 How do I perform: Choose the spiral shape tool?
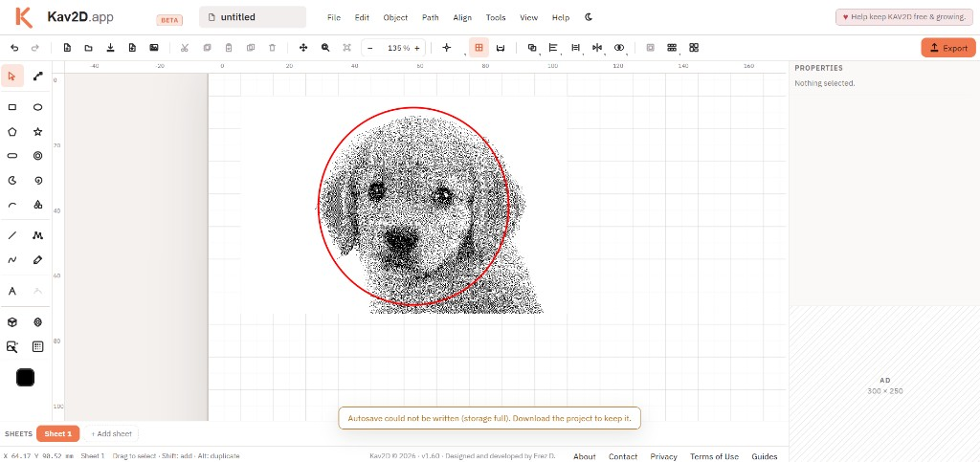(37, 181)
